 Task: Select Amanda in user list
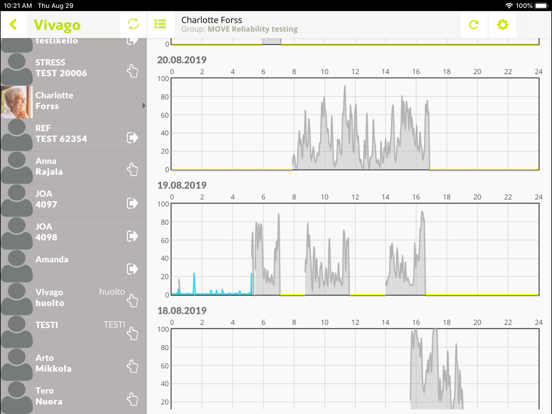(x=74, y=266)
